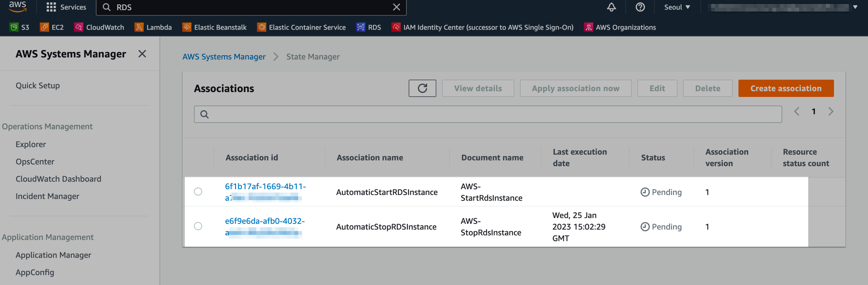Open the Lambda shortcut in favorites bar
This screenshot has width=868, height=285.
click(153, 27)
